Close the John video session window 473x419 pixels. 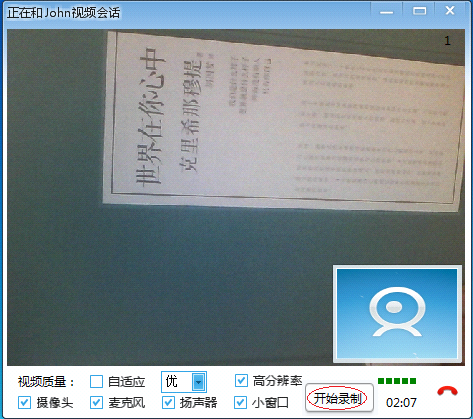tap(450, 11)
